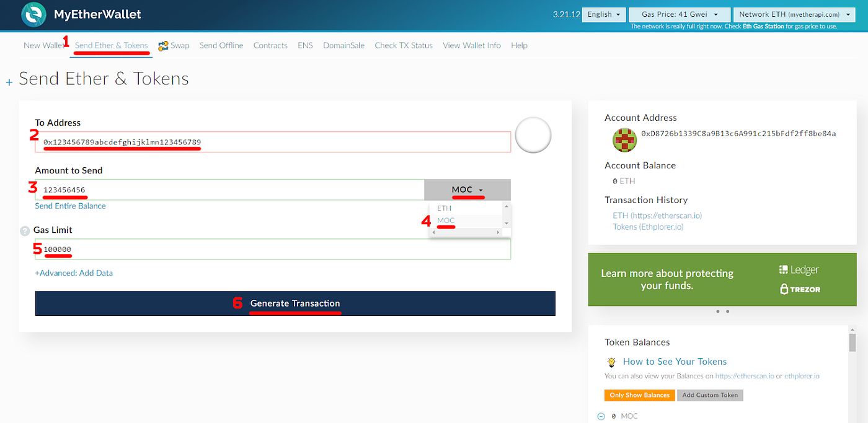The width and height of the screenshot is (868, 423).
Task: Open the Send Offline tab
Action: pos(221,45)
